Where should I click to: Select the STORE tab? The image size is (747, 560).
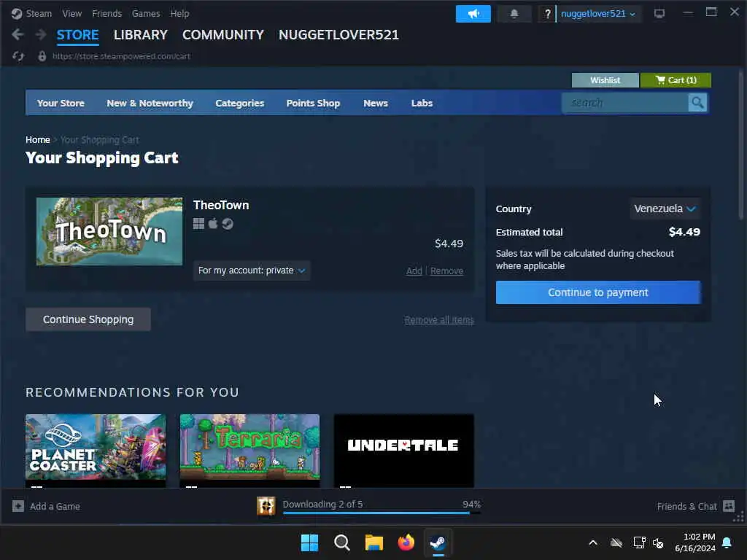coord(77,35)
